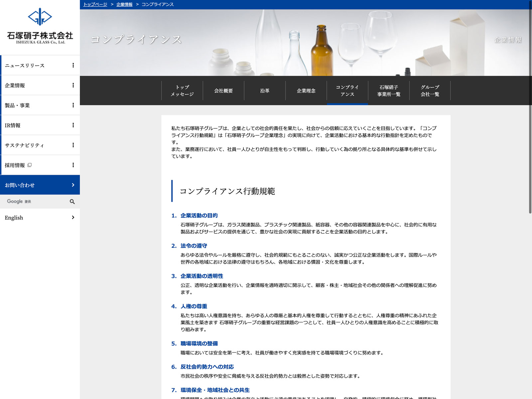Click external-link icon next to 採用情報
Viewport: 532px width, 399px height.
[x=30, y=165]
